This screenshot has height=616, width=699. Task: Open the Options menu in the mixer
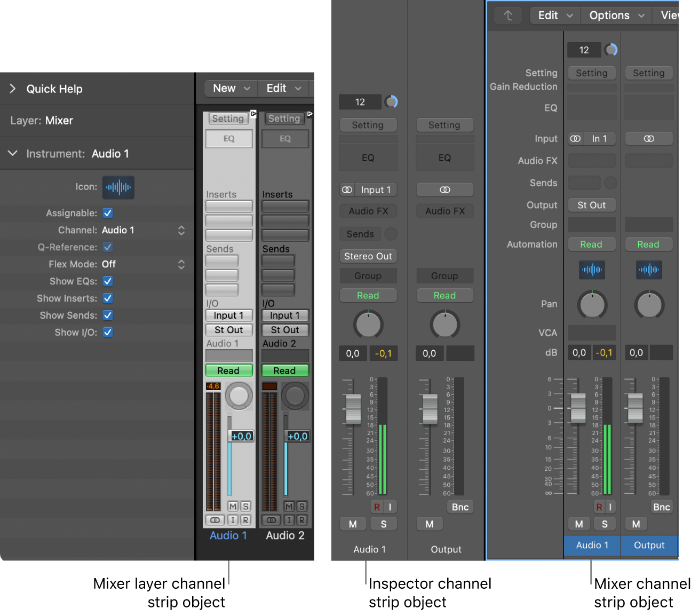point(616,15)
